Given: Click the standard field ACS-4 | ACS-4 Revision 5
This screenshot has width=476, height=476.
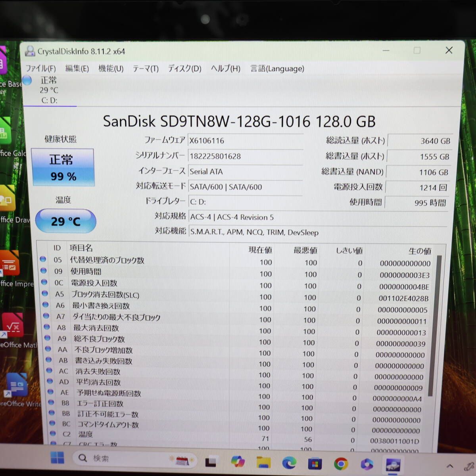Looking at the screenshot, I should [318, 217].
